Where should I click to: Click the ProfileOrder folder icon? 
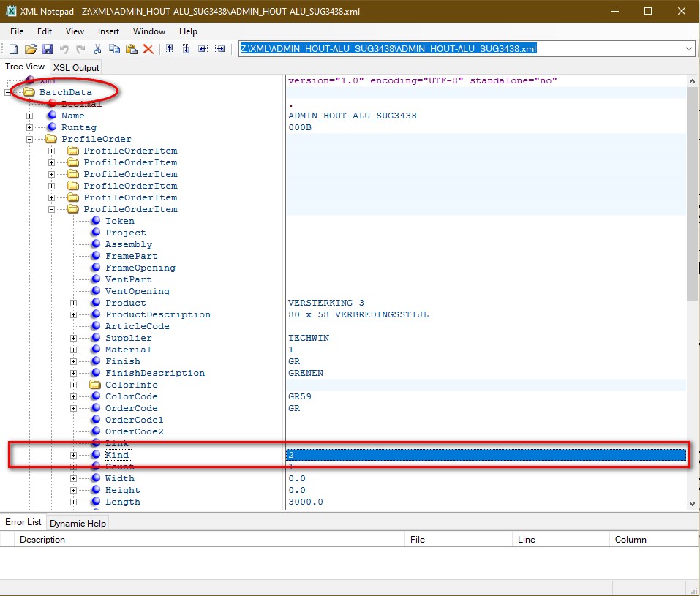click(x=51, y=139)
